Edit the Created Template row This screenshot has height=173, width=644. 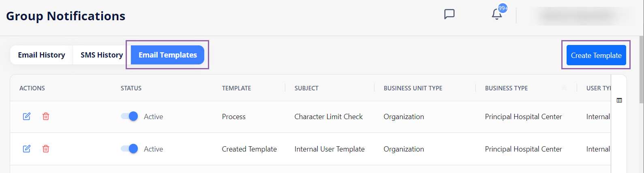click(x=27, y=149)
